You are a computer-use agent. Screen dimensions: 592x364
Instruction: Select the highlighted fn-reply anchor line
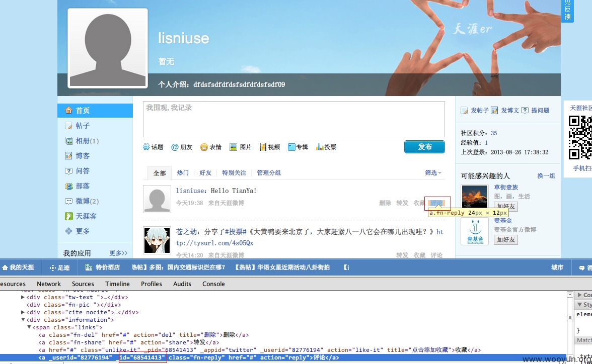(189, 357)
